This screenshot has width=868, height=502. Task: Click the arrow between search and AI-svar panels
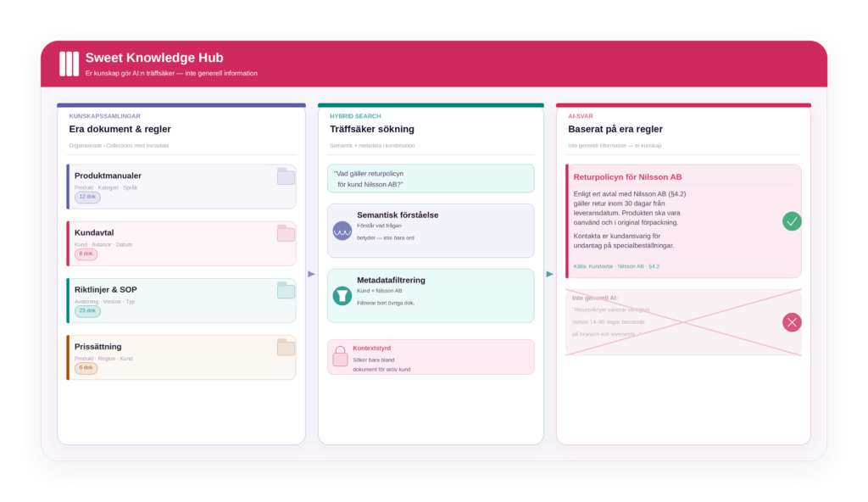[x=549, y=274]
